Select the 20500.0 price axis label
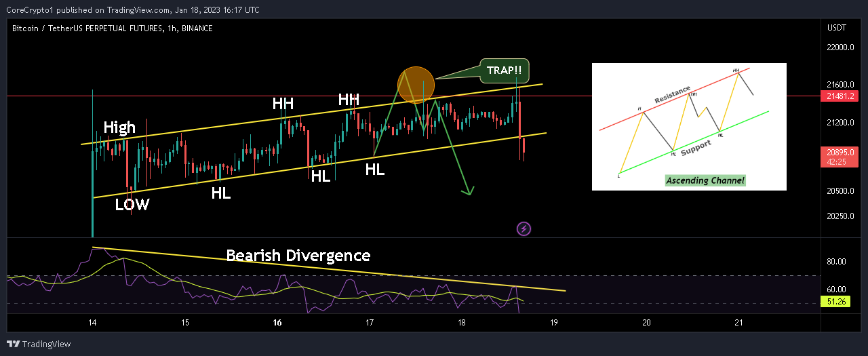Viewport: 868px width, 356px height. point(840,191)
